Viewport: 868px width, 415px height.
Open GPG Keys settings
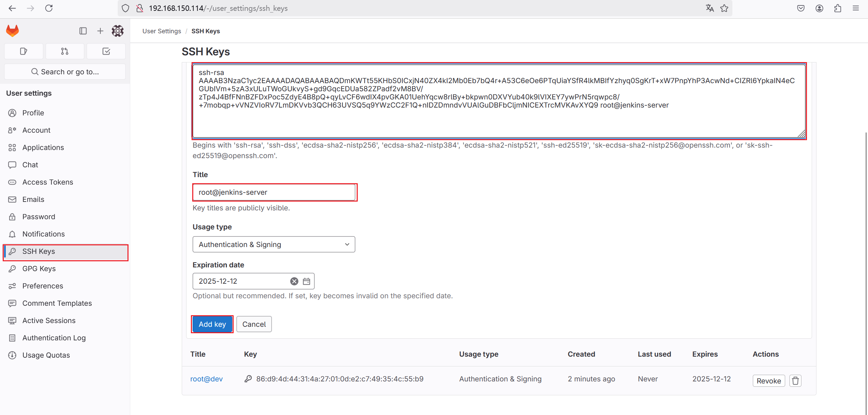tap(65, 268)
